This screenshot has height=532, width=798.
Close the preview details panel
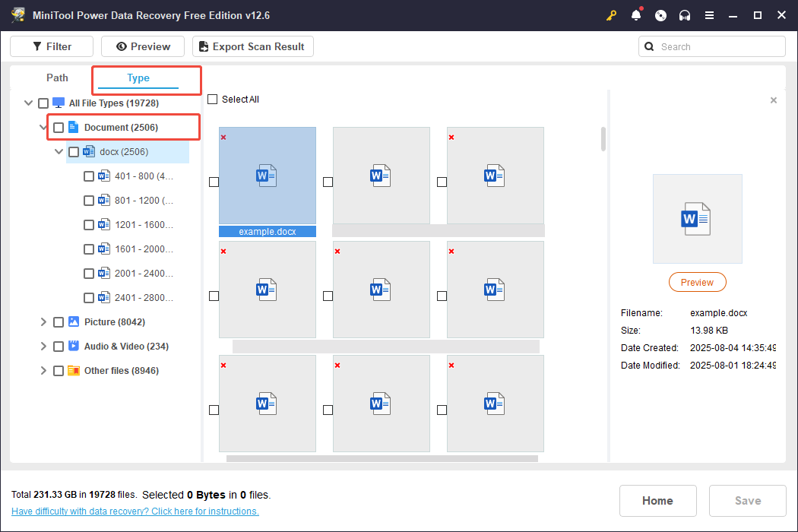(774, 100)
